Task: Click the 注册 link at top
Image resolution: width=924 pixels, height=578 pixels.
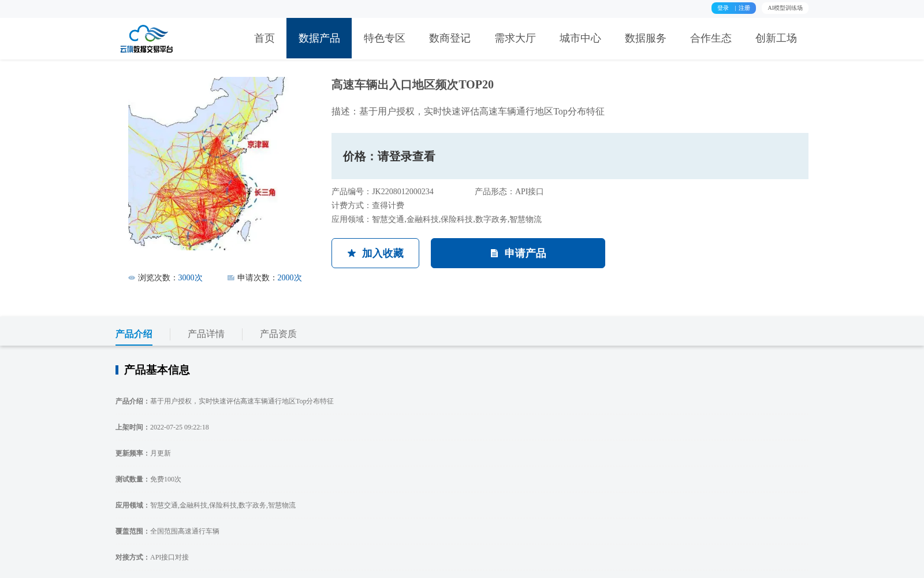Action: pyautogui.click(x=744, y=8)
